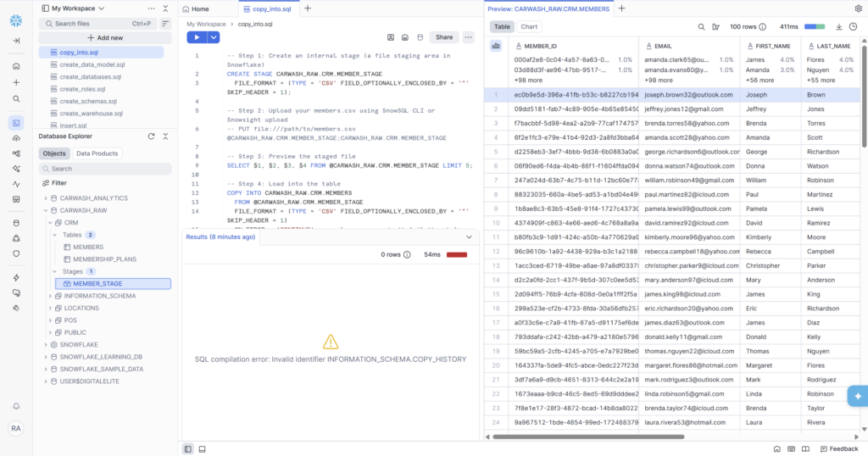Open the preview panel settings gear

pos(858,8)
